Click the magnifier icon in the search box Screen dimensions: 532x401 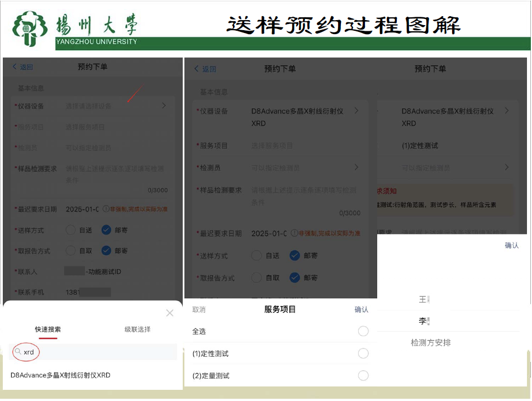[x=18, y=352]
